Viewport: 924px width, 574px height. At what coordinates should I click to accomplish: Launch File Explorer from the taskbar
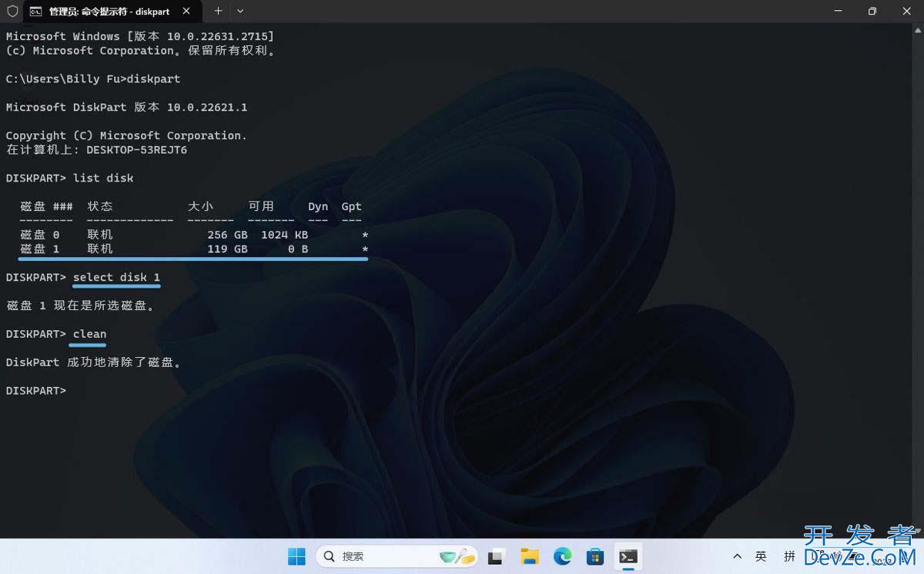529,556
